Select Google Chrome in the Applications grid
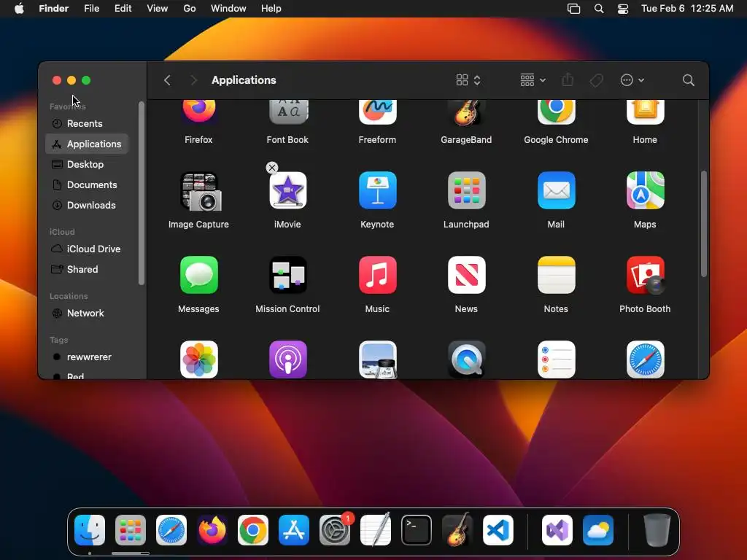This screenshot has width=747, height=560. coord(556,112)
